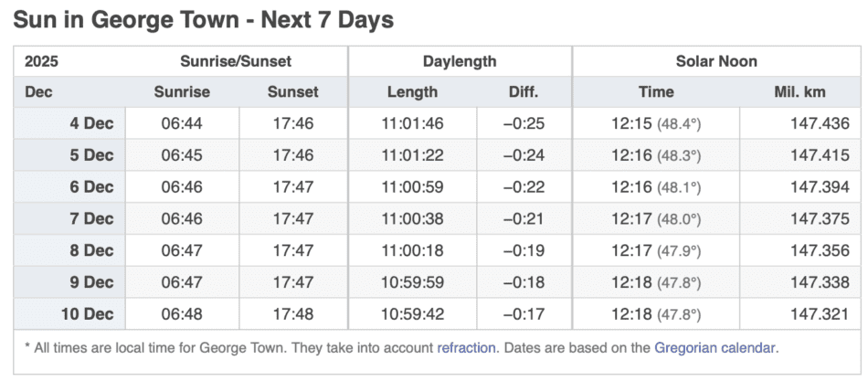Click the refraction link in footnote
Viewport: 868px width, 392px height.
(466, 347)
